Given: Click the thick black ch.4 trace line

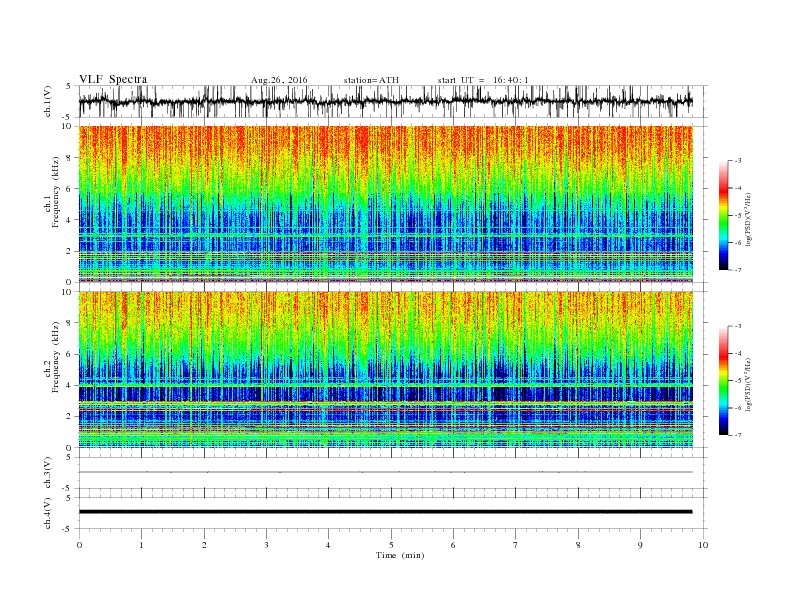Looking at the screenshot, I should pyautogui.click(x=385, y=512).
